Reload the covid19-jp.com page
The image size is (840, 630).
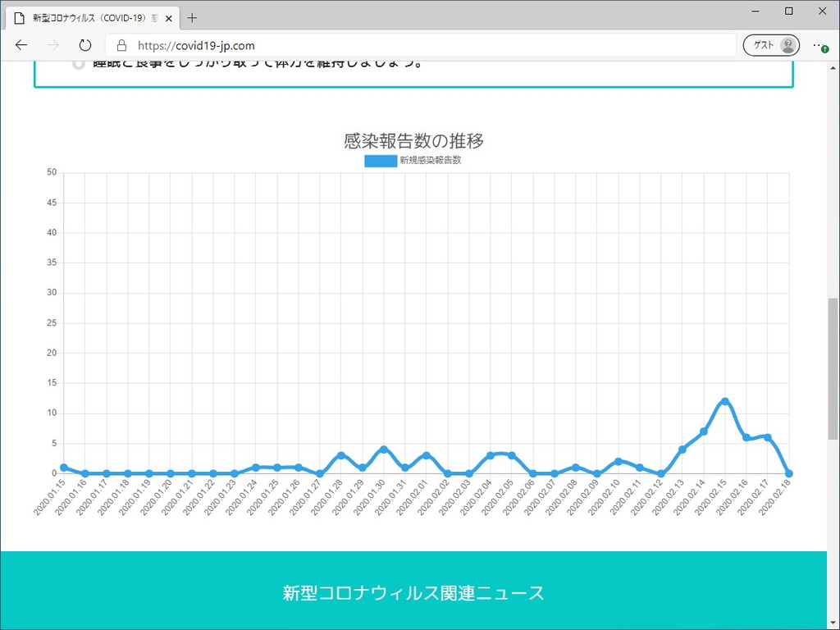click(x=85, y=45)
